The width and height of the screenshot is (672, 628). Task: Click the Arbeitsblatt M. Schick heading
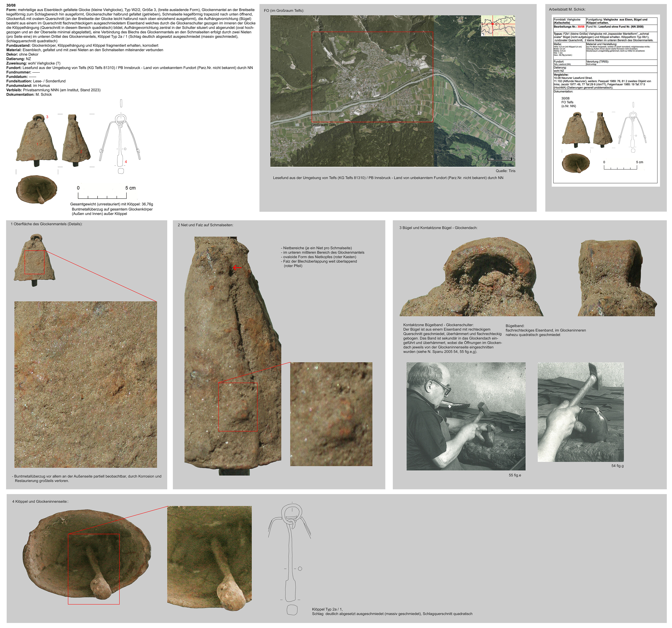coord(567,9)
